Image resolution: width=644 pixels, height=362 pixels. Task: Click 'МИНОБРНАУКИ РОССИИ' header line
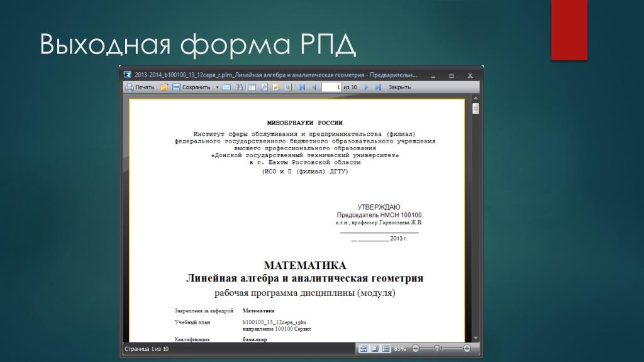point(305,123)
